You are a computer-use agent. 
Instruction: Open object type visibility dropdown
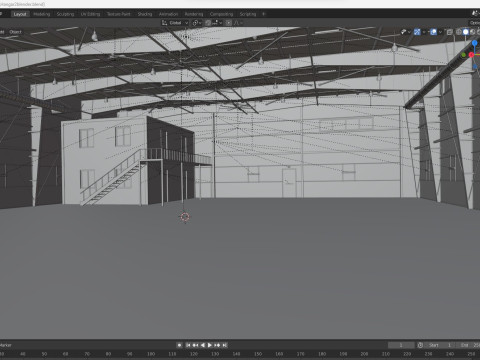[405, 32]
